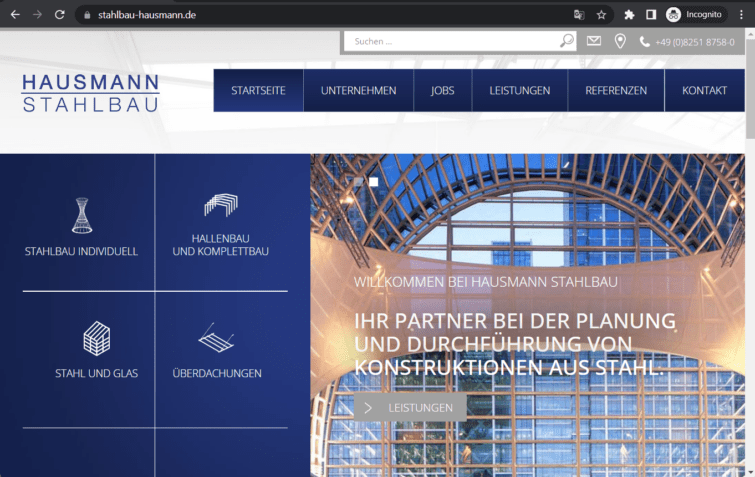
Task: Click the Überdachungen canopy icon
Action: point(216,338)
